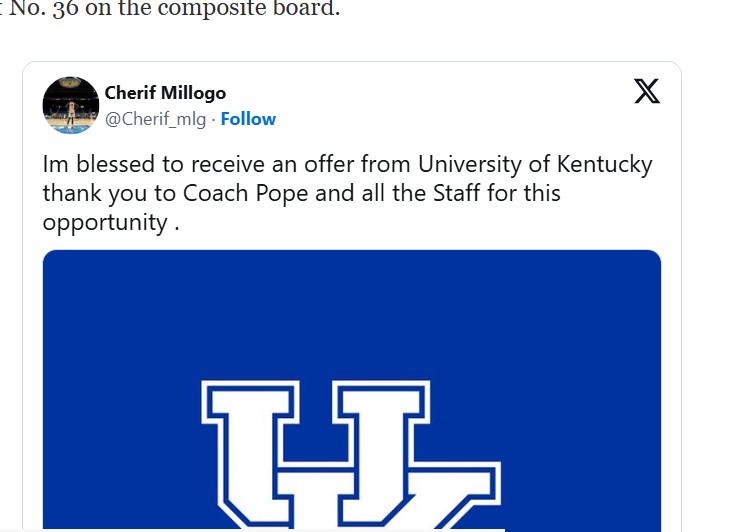Click the word 'University' in the tweet

[x=470, y=165]
